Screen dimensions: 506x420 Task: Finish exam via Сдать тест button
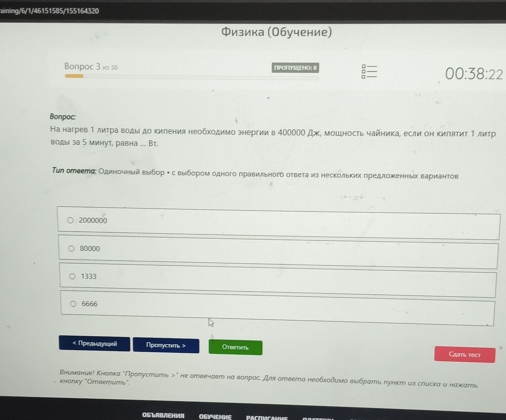point(465,354)
